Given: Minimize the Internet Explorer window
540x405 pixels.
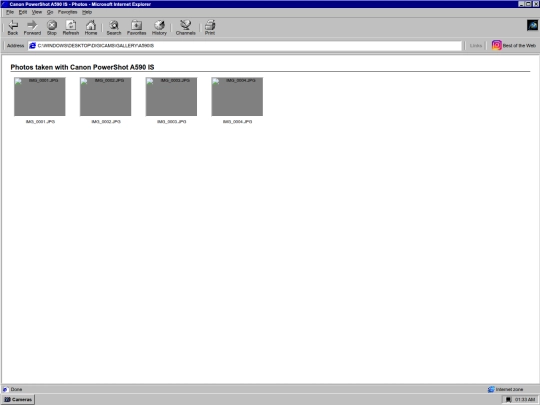Looking at the screenshot, I should click(x=521, y=4).
